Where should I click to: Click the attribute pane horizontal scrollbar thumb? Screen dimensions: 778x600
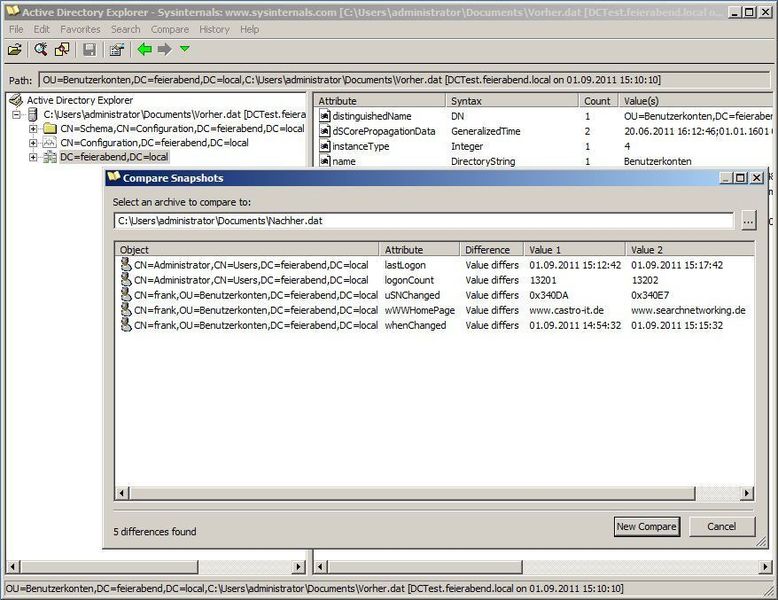[x=425, y=566]
